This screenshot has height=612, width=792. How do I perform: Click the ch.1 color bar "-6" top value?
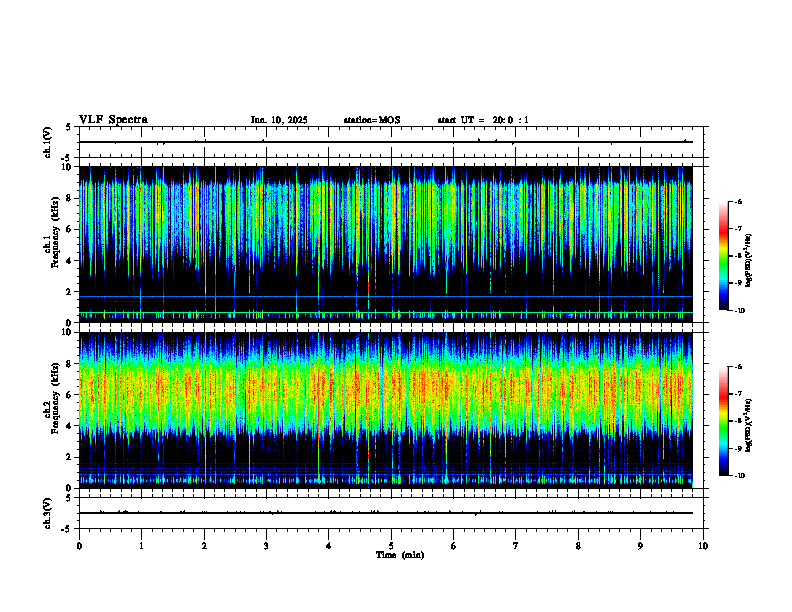[738, 201]
